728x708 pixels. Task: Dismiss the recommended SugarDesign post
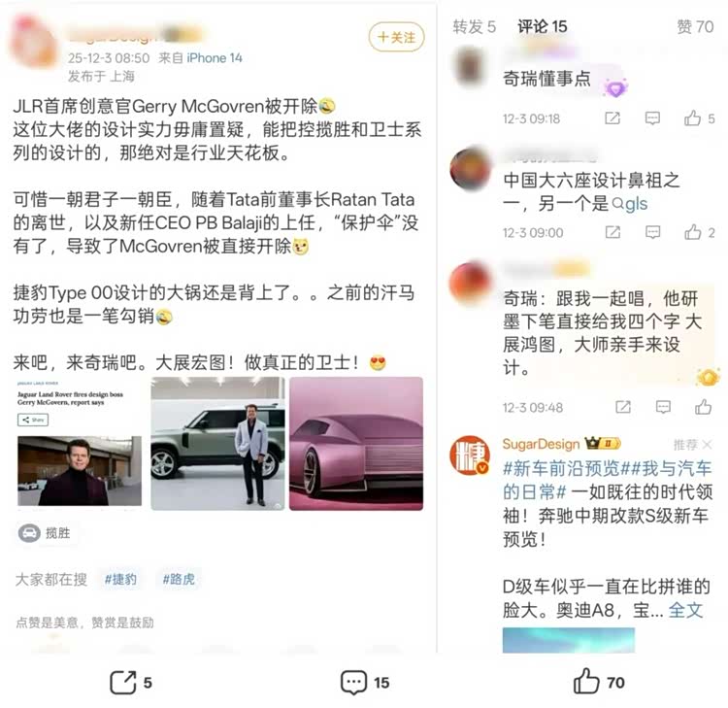pos(707,445)
